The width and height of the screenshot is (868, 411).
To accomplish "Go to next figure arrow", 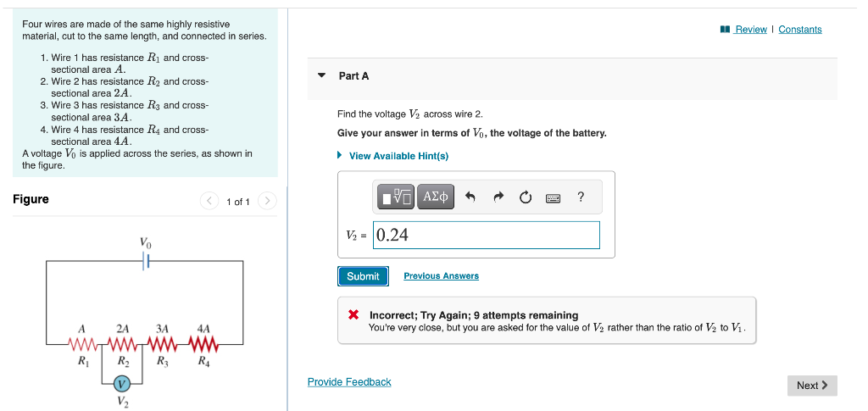I will [267, 202].
